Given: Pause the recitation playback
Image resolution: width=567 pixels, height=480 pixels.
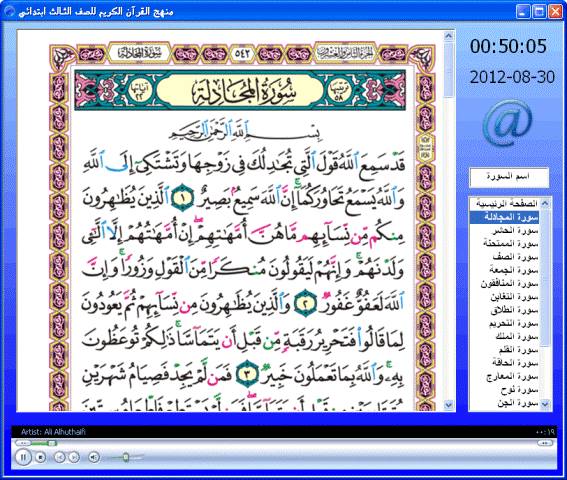Looking at the screenshot, I should point(23,457).
